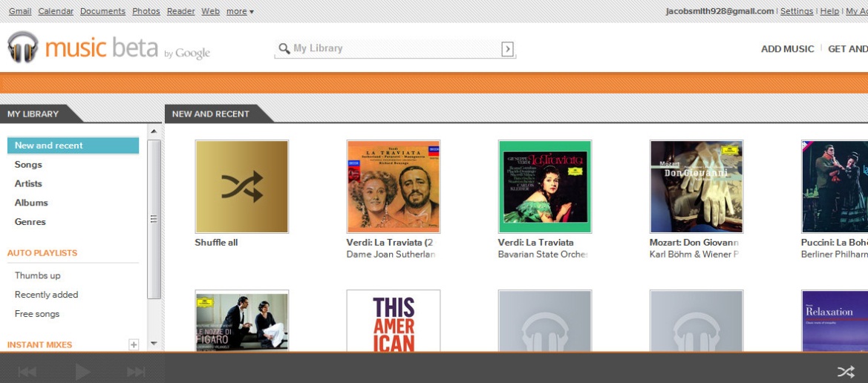The image size is (868, 383).
Task: Click Karl Böhm & Wiener artist text
Action: (694, 255)
